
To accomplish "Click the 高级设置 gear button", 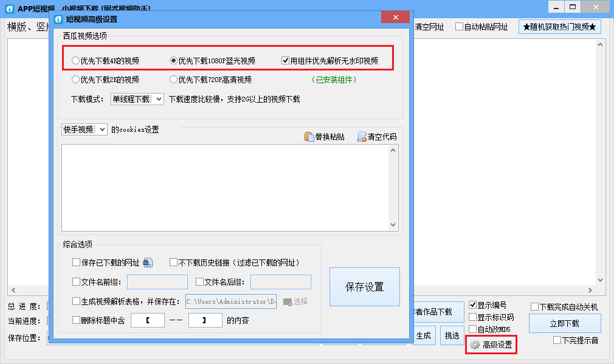I will coord(491,345).
